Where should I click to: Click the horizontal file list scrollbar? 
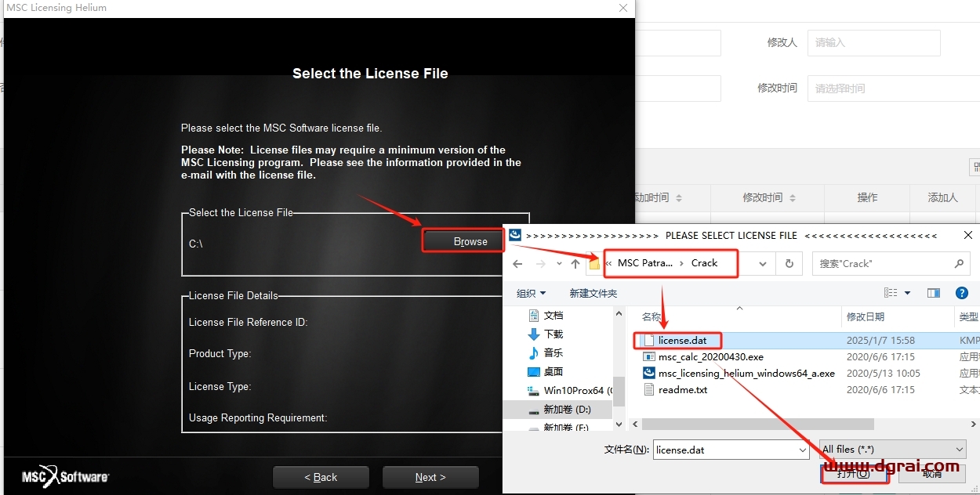[x=759, y=424]
